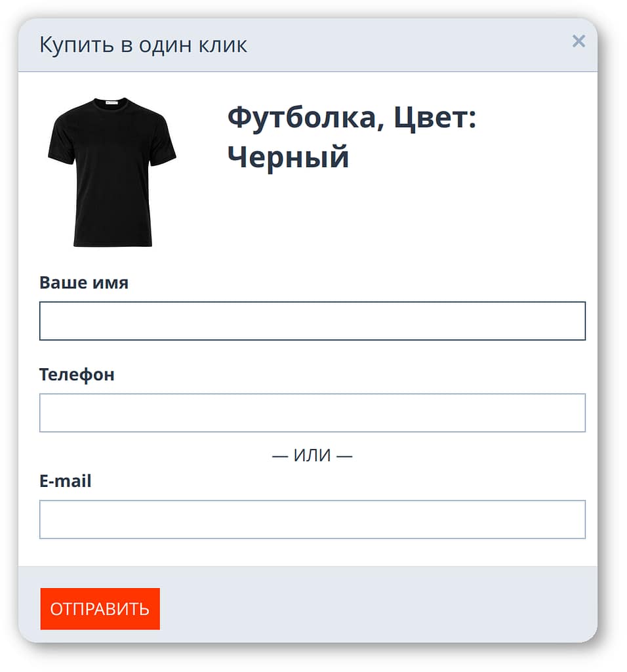This screenshot has width=627, height=672.
Task: Click into the Телефон input field
Action: coord(312,413)
